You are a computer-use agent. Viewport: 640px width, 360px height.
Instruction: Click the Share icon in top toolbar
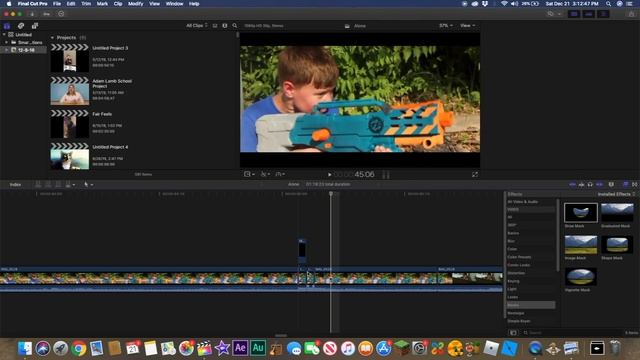[x=631, y=14]
